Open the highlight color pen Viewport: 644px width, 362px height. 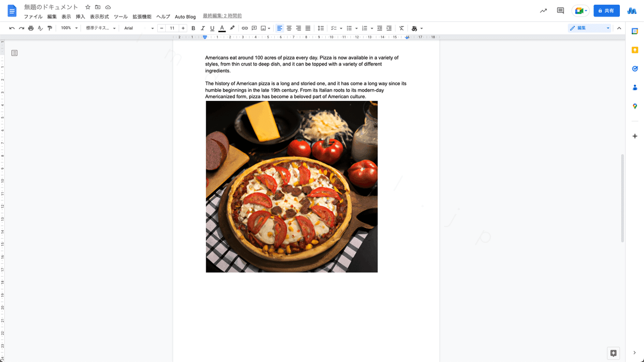click(x=232, y=28)
